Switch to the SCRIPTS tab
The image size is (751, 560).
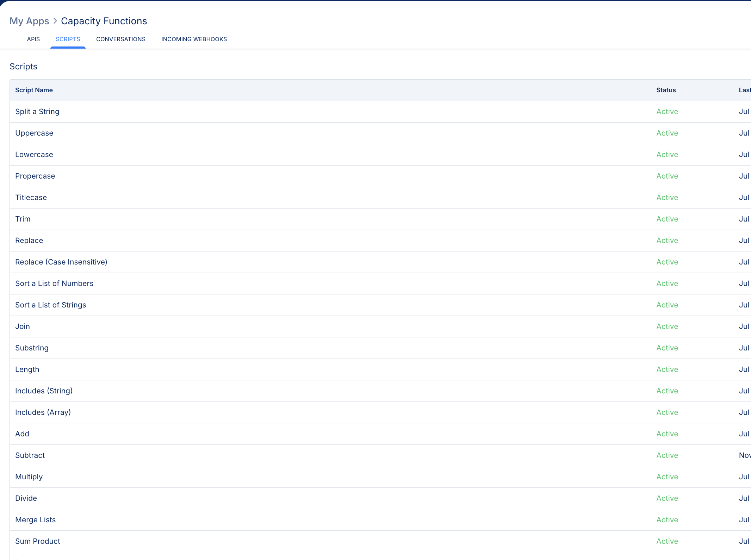pos(68,39)
